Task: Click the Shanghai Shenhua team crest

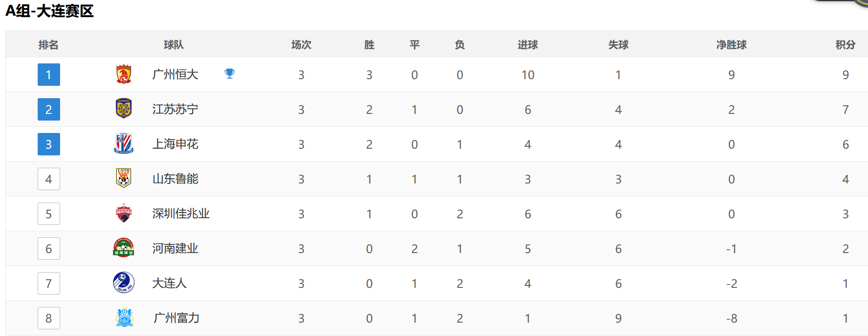Action: 124,144
